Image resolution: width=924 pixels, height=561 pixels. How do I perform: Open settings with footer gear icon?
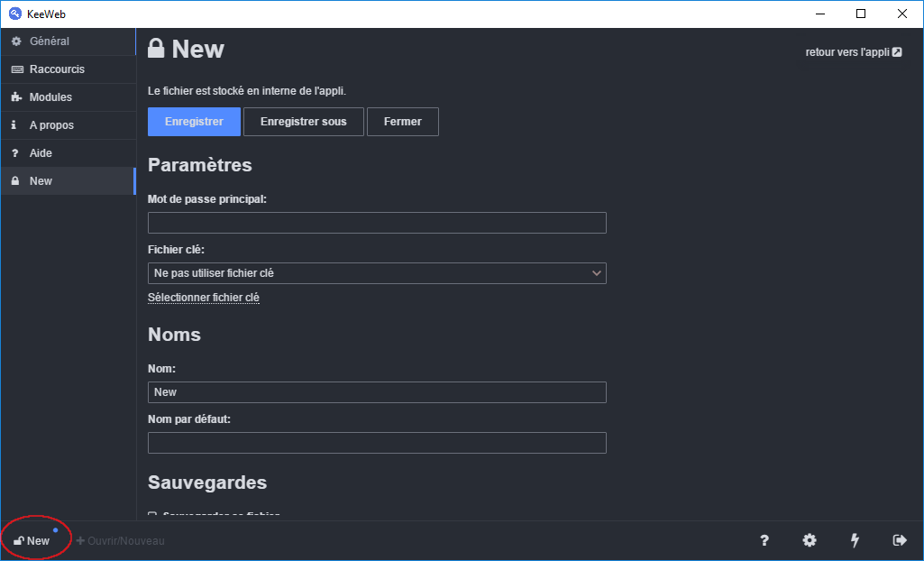(810, 540)
